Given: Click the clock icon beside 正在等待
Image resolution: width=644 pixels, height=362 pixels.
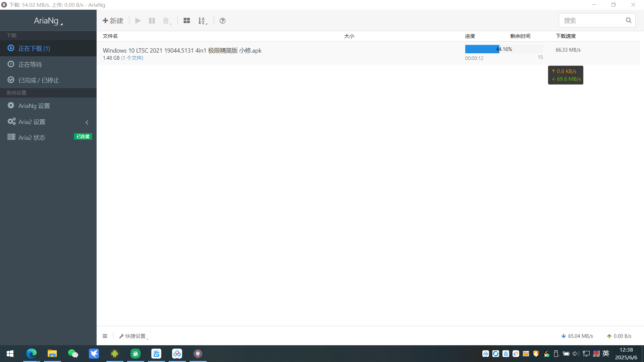Looking at the screenshot, I should coord(11,64).
